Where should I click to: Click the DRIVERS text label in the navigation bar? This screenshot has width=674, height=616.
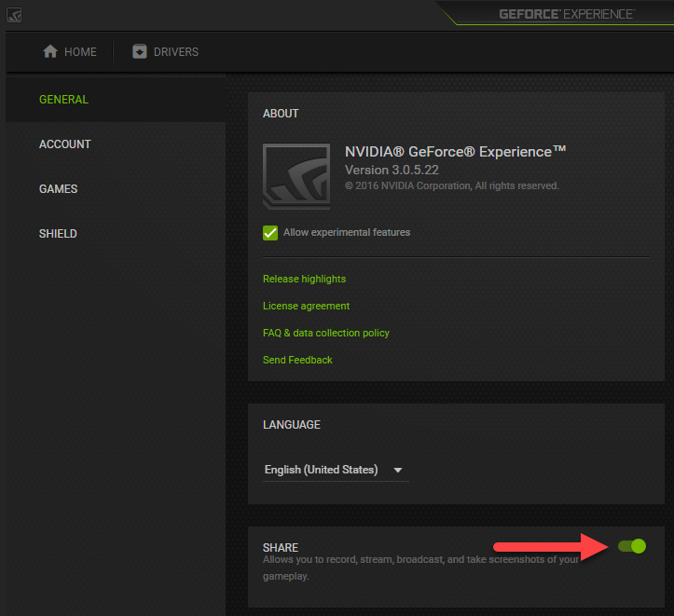tap(176, 52)
